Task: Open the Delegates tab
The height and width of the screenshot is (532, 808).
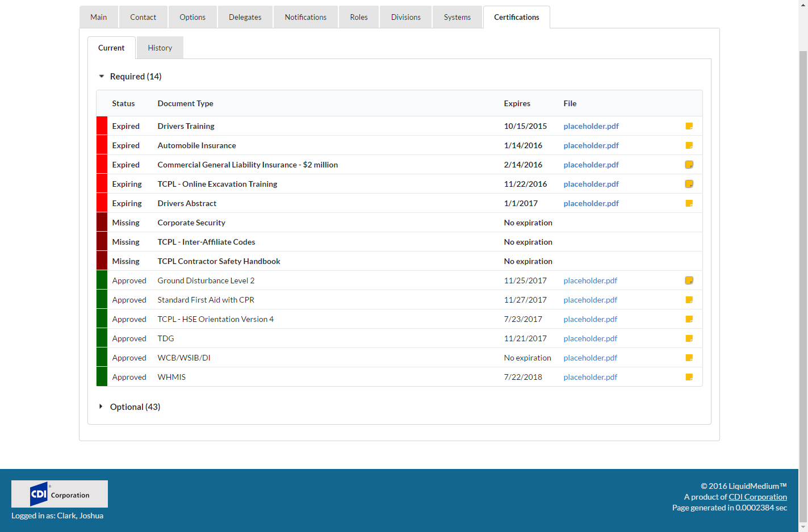Action: (245, 18)
